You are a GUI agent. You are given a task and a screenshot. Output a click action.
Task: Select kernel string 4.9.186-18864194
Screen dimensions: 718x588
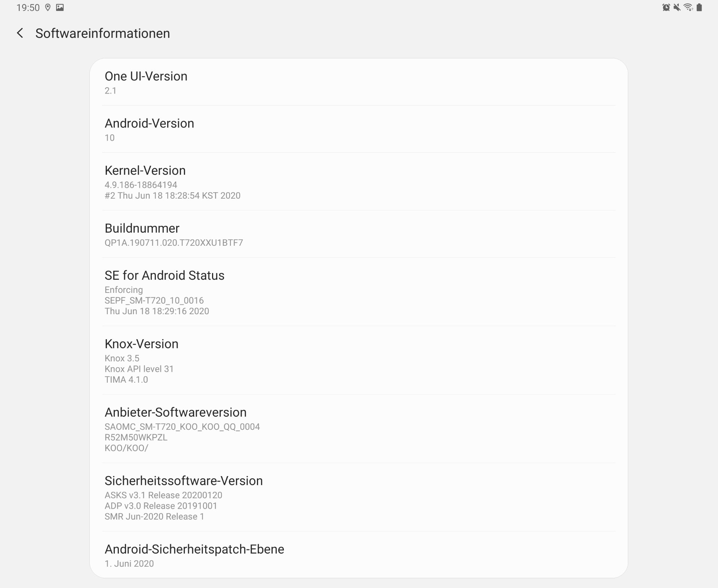[141, 185]
